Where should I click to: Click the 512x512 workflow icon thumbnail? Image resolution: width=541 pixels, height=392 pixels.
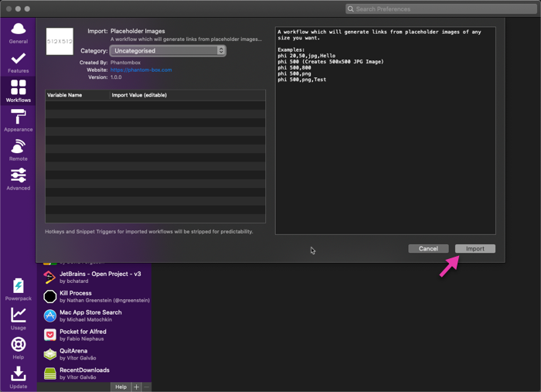(60, 42)
